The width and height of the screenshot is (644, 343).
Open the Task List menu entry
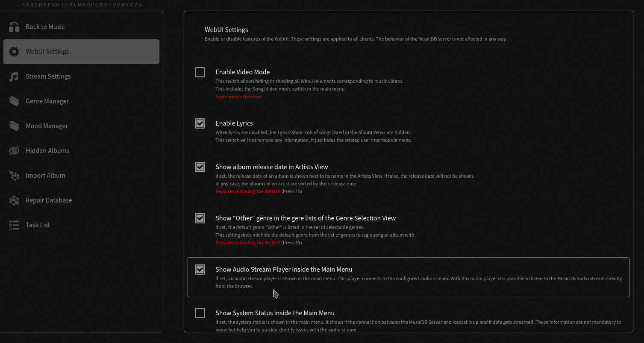tap(38, 225)
